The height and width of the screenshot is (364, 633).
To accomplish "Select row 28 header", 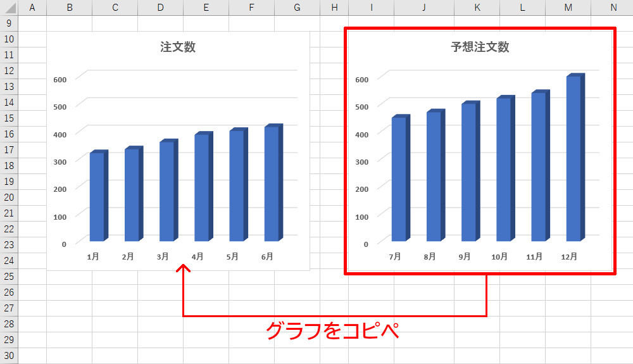I will click(9, 324).
